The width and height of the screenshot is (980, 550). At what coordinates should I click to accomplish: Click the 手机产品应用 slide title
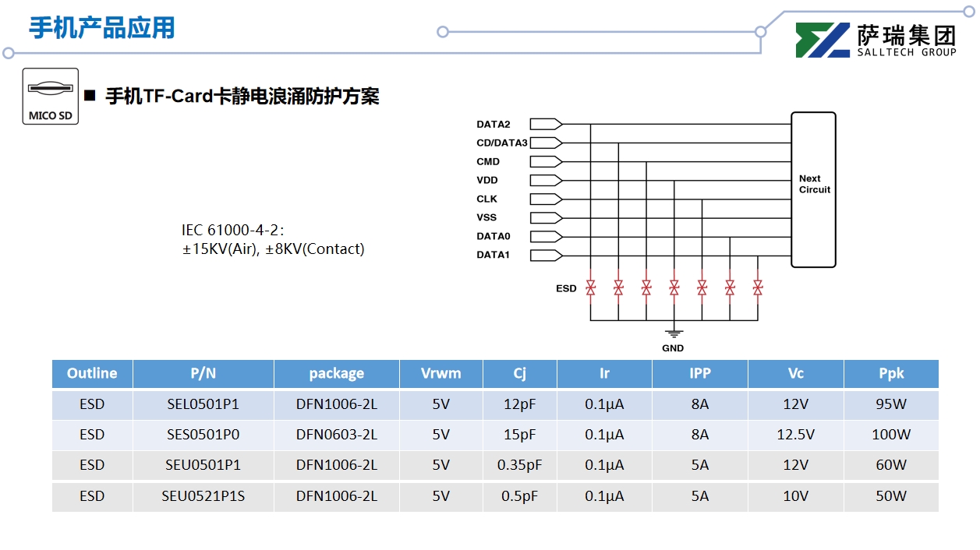click(102, 28)
